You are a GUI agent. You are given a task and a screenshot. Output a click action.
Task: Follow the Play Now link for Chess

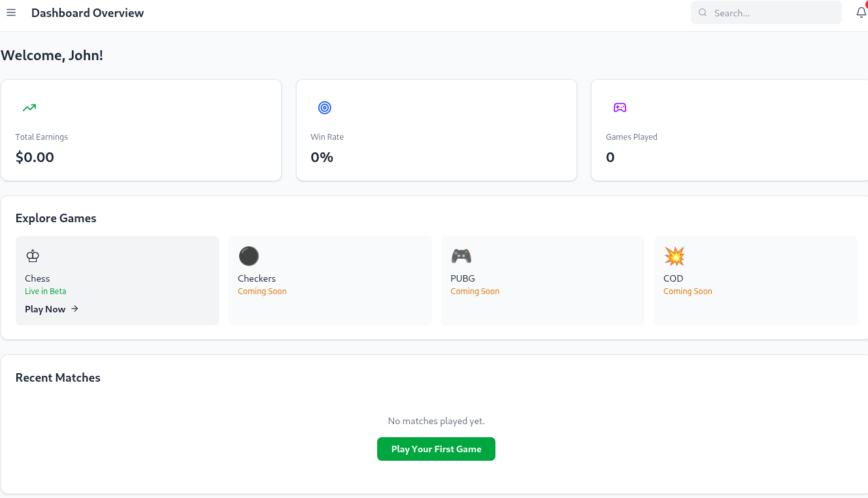point(45,309)
